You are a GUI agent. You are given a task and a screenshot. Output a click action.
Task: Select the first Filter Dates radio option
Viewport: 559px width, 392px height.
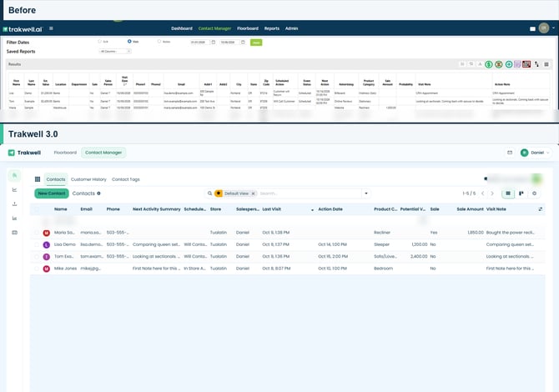point(100,42)
